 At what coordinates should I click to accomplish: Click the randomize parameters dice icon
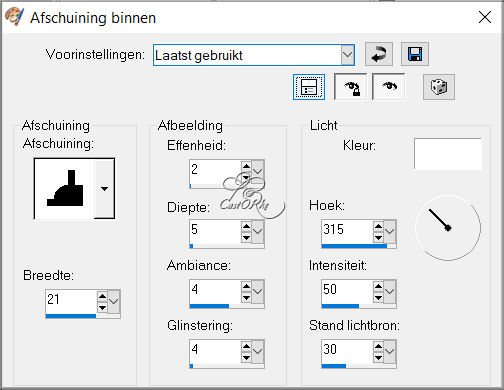(439, 87)
